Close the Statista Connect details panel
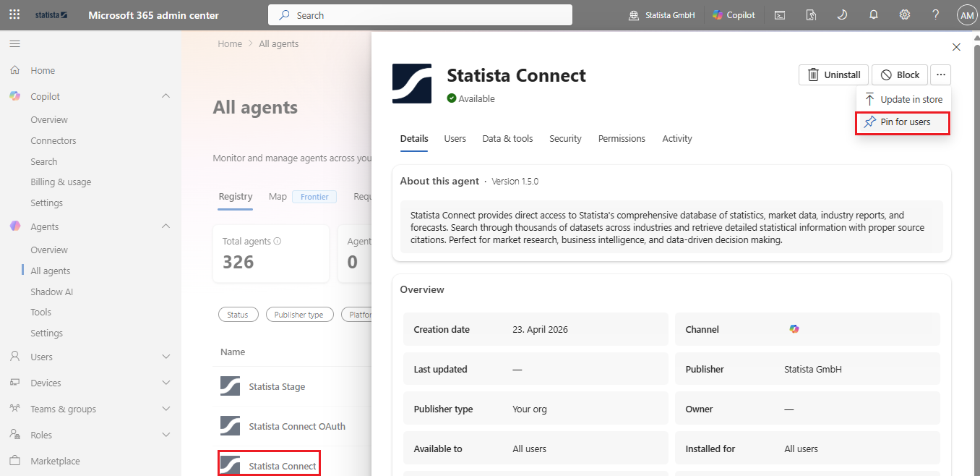This screenshot has width=980, height=476. (x=956, y=47)
